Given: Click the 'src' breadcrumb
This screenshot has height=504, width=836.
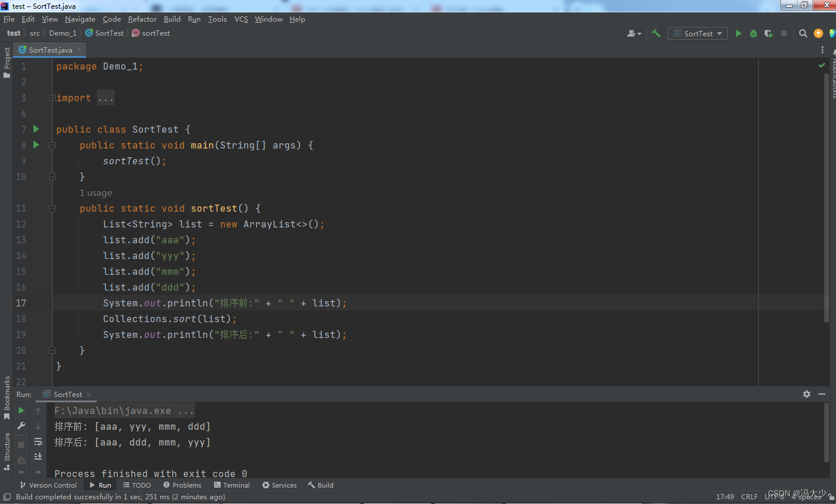Looking at the screenshot, I should (35, 33).
